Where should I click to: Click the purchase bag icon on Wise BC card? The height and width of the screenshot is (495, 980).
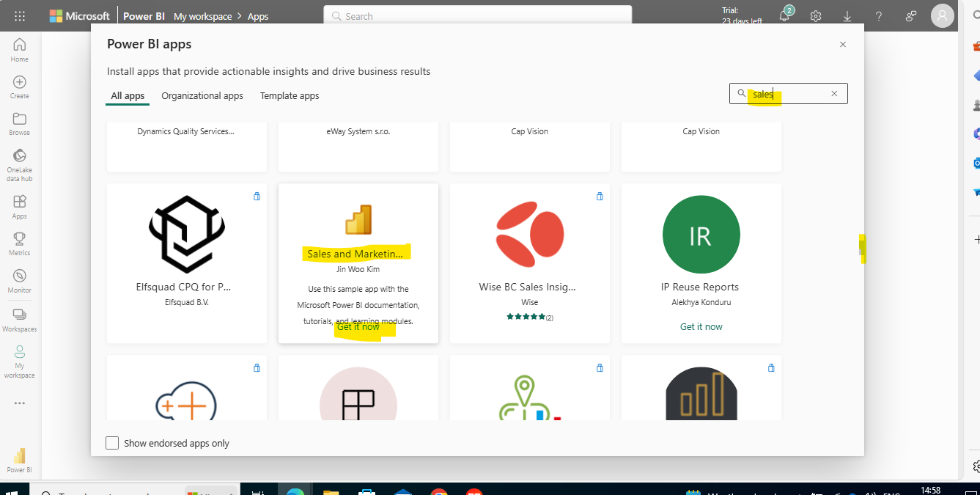tap(600, 196)
